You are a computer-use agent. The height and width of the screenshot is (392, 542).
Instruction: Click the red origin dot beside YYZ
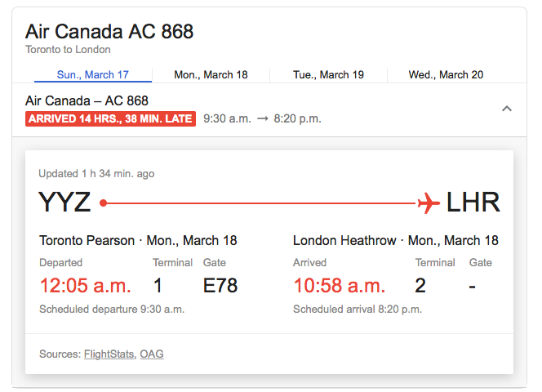103,203
